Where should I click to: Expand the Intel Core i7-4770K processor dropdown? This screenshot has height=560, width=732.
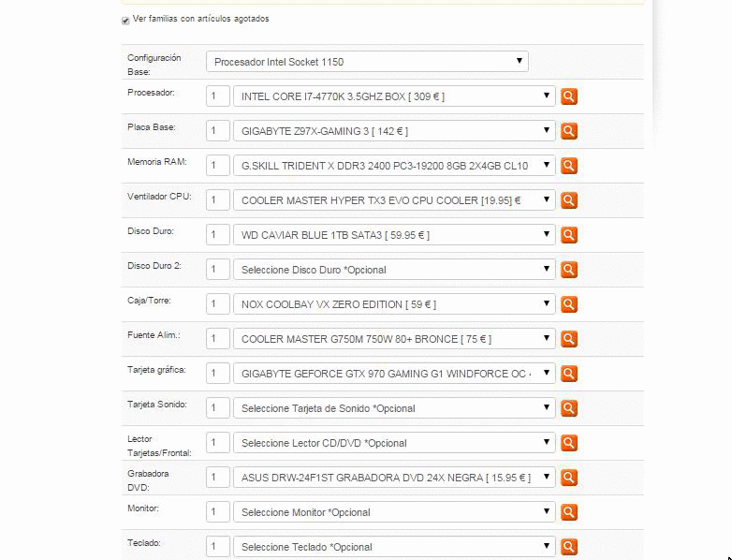click(x=394, y=96)
